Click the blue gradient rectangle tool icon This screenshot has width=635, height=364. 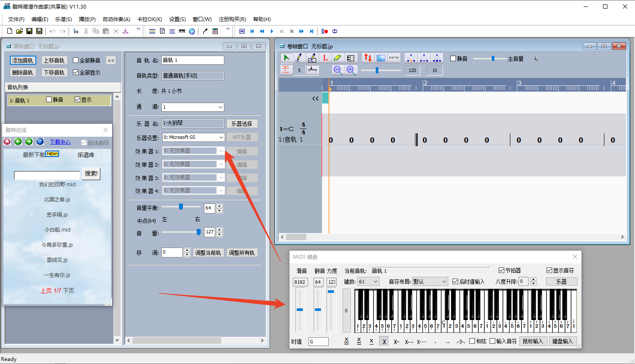(x=380, y=58)
